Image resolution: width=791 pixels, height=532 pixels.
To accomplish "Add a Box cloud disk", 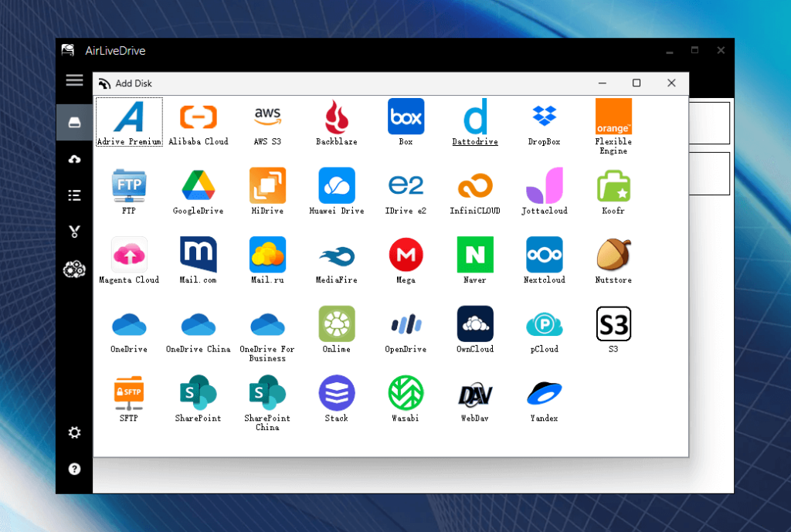I will point(406,122).
